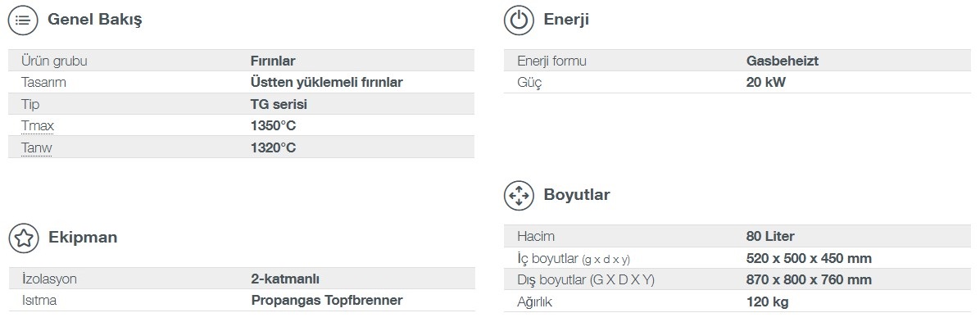Screen dimensions: 980x322
Task: Select the TG serisi value
Action: tap(279, 104)
